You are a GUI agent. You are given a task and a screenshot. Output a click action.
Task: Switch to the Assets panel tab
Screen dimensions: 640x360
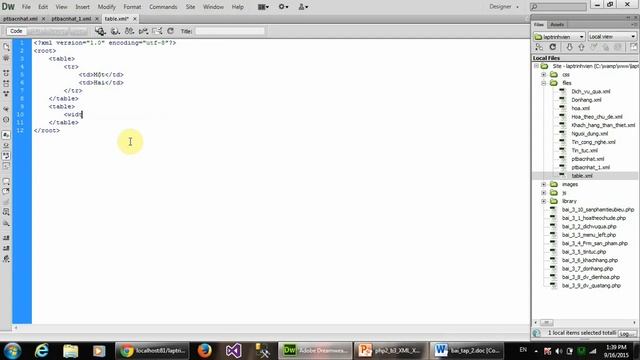(x=557, y=25)
